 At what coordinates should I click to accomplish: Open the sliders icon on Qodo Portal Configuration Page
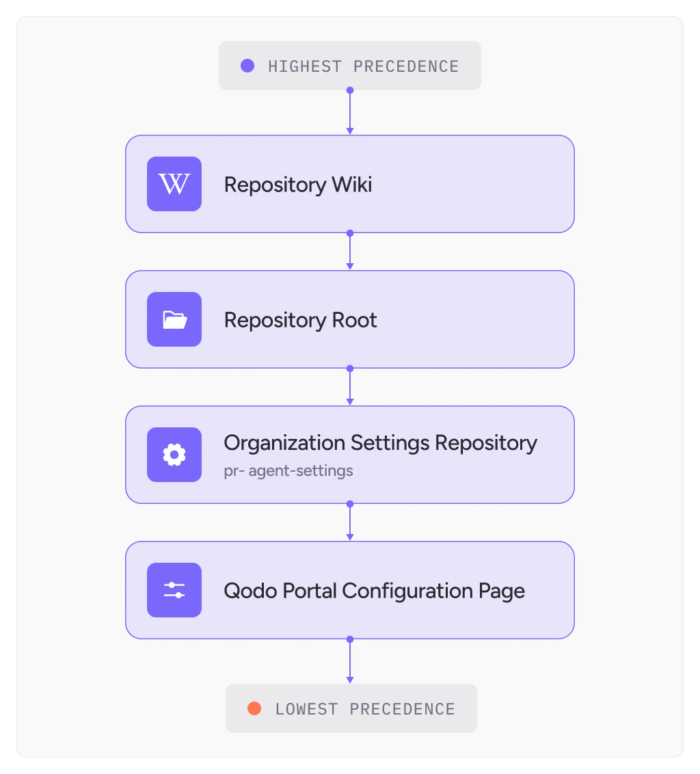(174, 589)
